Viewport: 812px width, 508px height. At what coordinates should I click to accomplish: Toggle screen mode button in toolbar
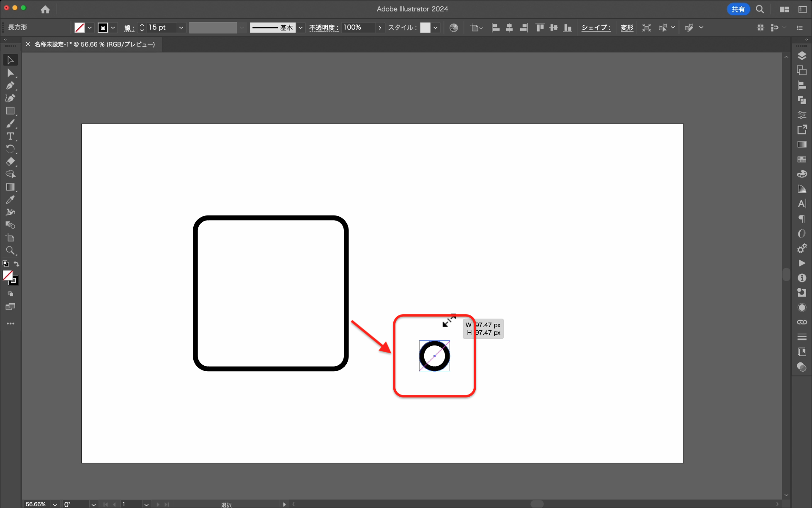tap(10, 306)
